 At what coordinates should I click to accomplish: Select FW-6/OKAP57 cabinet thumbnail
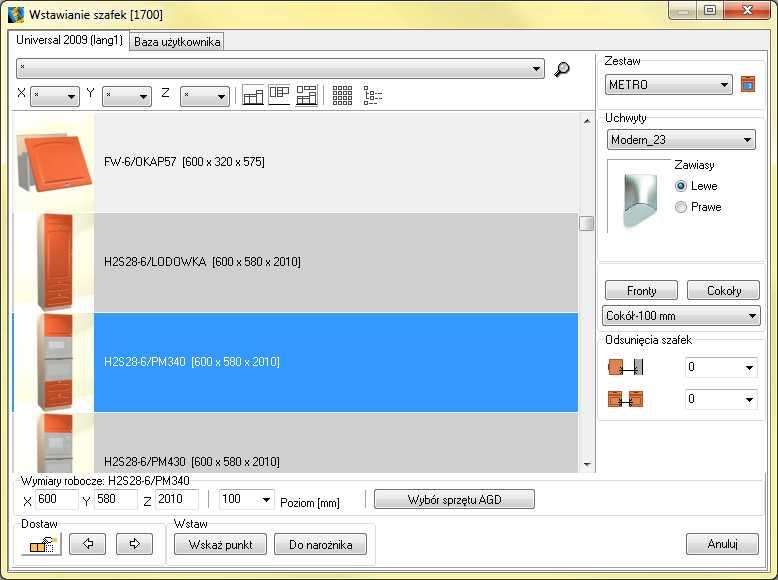pyautogui.click(x=54, y=163)
